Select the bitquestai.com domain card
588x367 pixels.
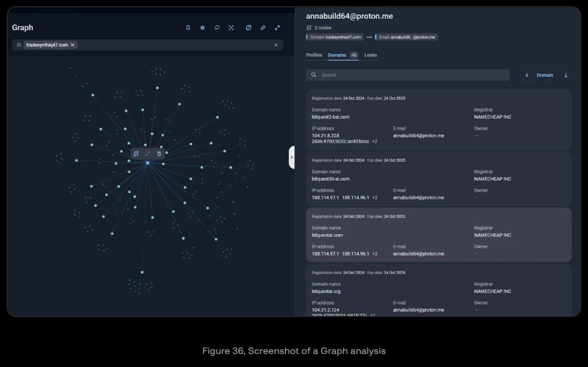438,235
